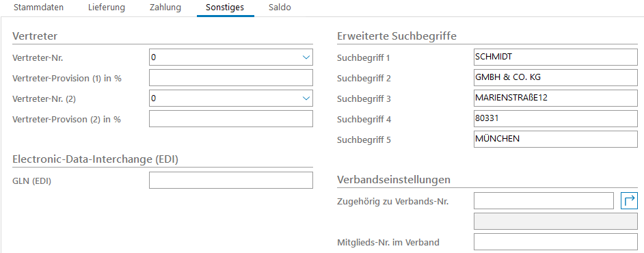Click the greyed-out Verband name display field
The height and width of the screenshot is (253, 644).
point(556,222)
